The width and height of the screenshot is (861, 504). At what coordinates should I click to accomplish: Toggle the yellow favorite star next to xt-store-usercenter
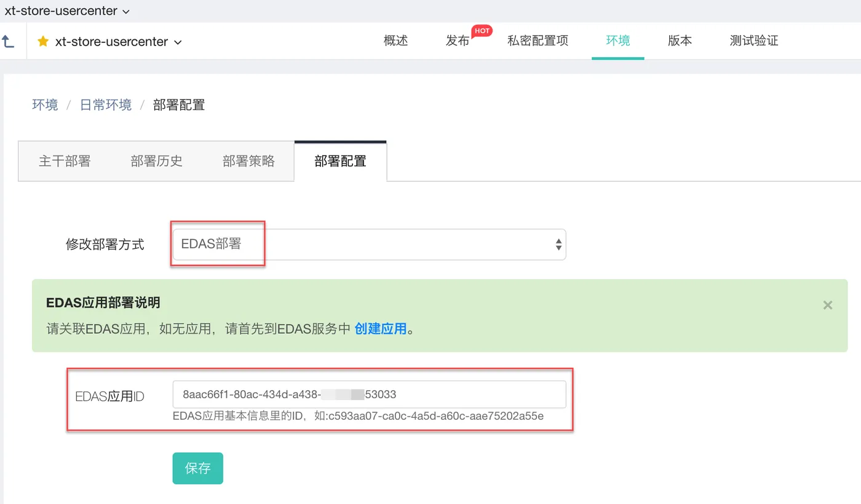tap(43, 41)
